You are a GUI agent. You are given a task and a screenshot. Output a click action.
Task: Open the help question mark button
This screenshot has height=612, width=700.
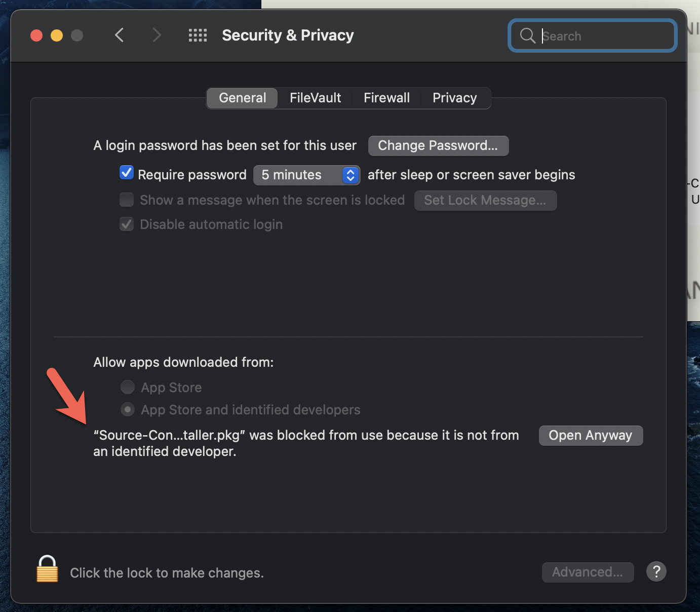pos(656,572)
